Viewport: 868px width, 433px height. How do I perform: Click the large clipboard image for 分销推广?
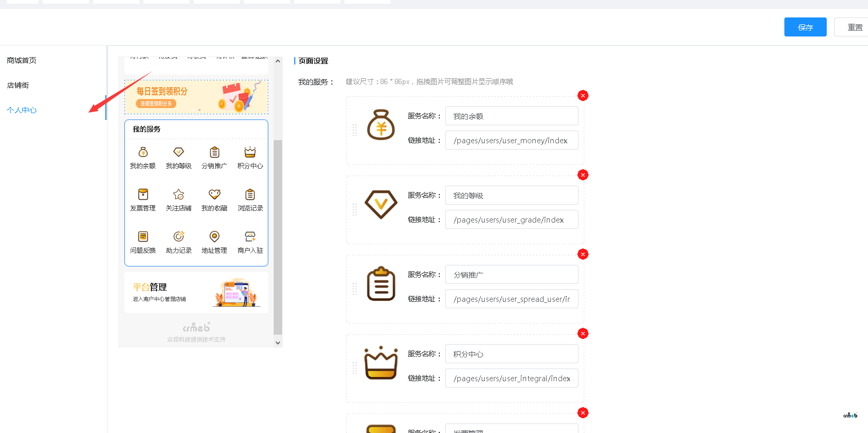pos(381,284)
